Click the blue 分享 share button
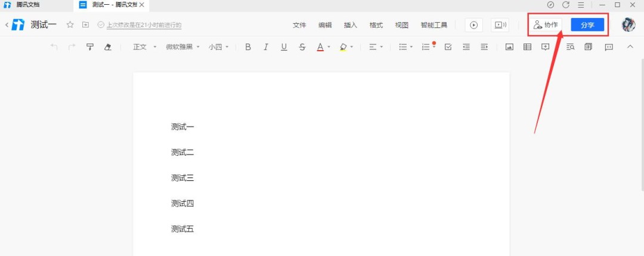The image size is (644, 256). 587,25
